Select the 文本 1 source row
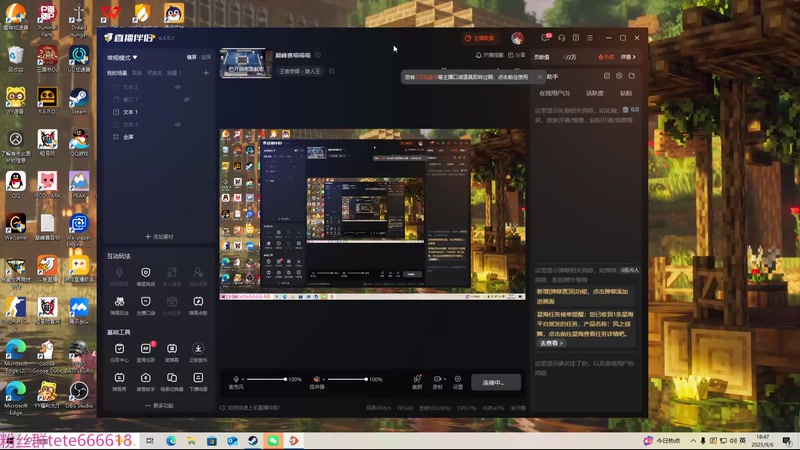The width and height of the screenshot is (800, 450). coord(159,112)
